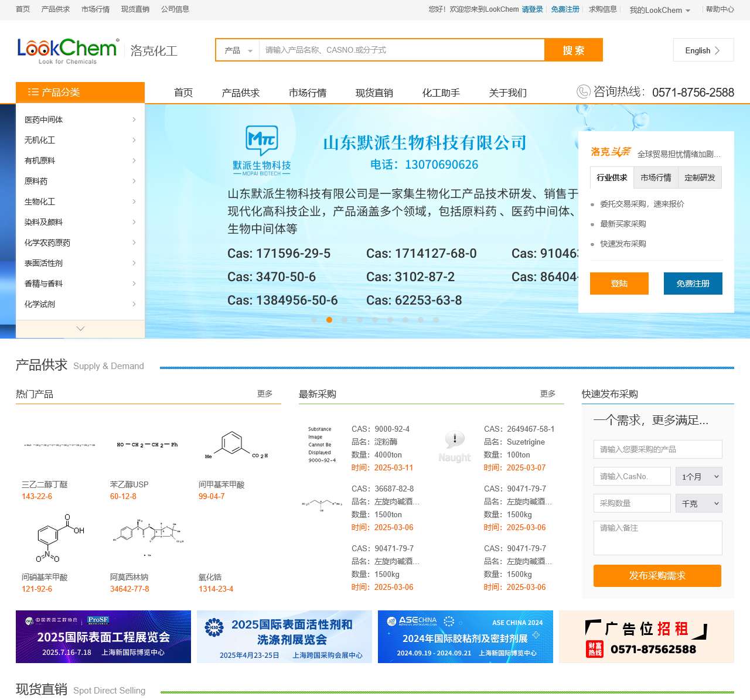
Task: Click the product category list icon
Action: [33, 92]
